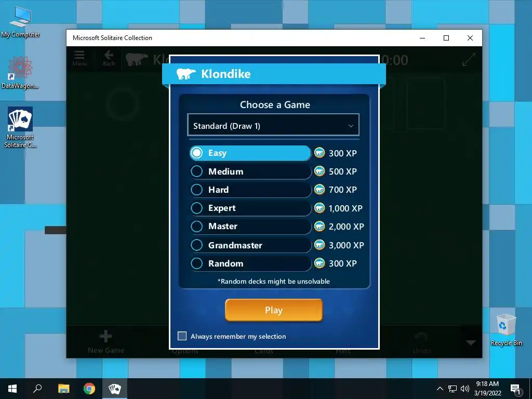Maximize the Microsoft Solitaire Collection window
532x399 pixels.
pyautogui.click(x=446, y=38)
